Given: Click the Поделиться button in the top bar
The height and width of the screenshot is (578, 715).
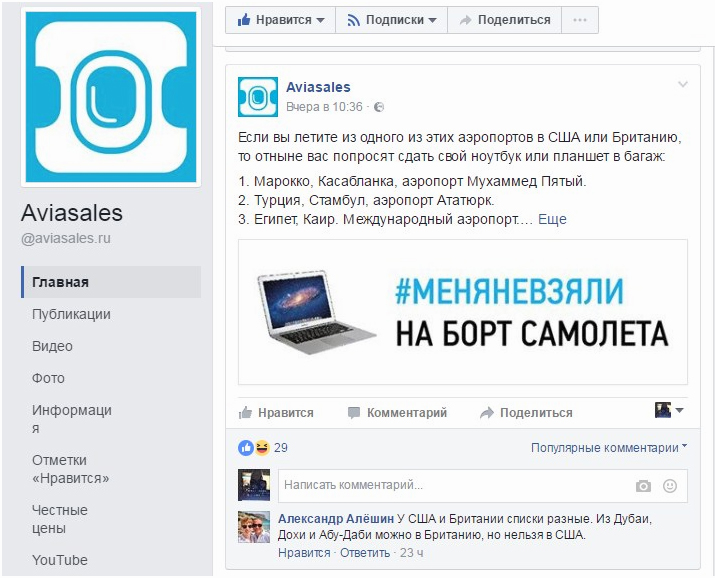Looking at the screenshot, I should [x=504, y=20].
